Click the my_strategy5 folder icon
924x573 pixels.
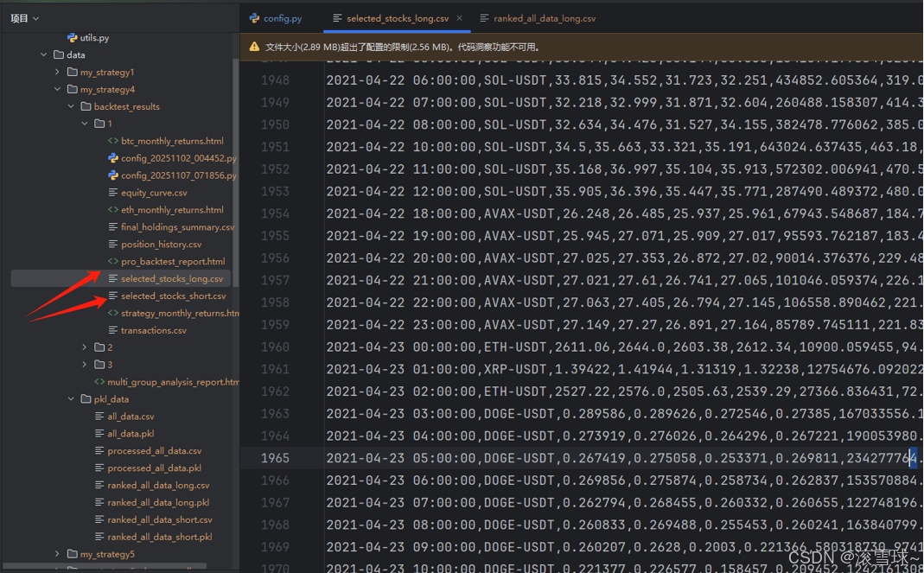click(72, 554)
